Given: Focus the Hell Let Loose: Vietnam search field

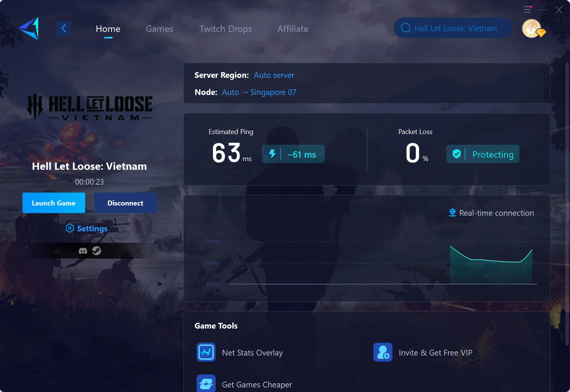Looking at the screenshot, I should (x=453, y=28).
